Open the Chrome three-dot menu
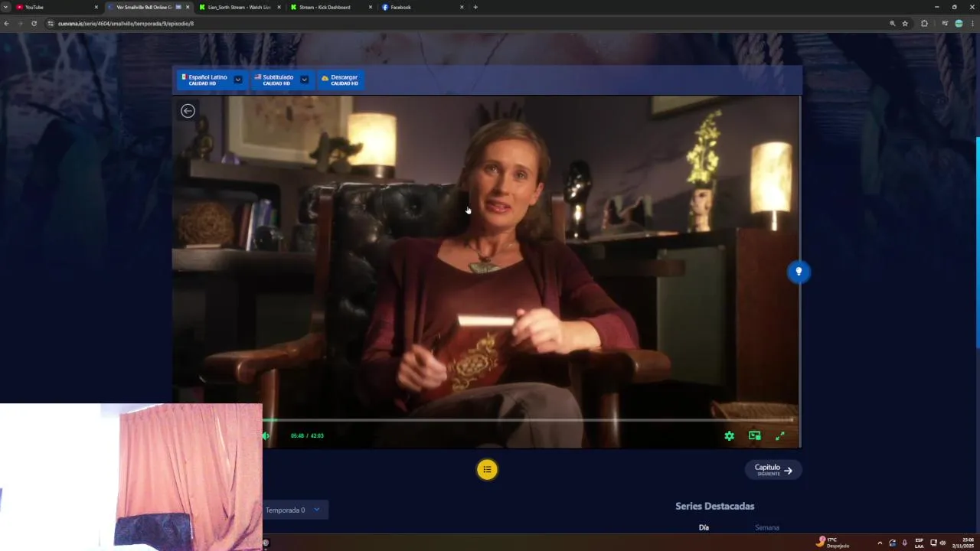Screen dimensions: 980x551 [x=972, y=24]
